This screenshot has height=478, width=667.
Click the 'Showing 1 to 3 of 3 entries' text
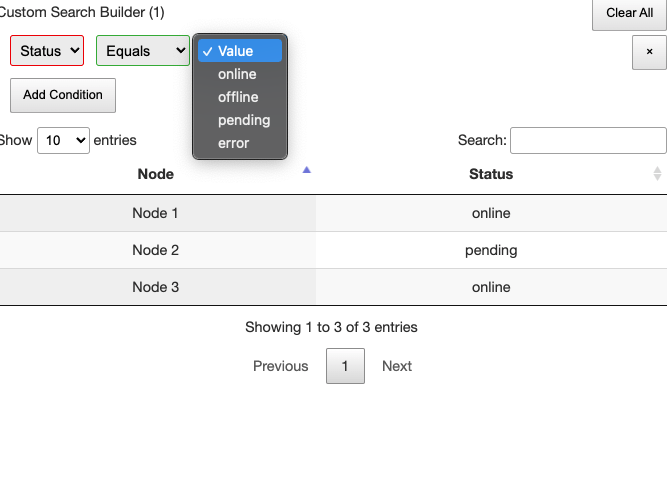[331, 327]
